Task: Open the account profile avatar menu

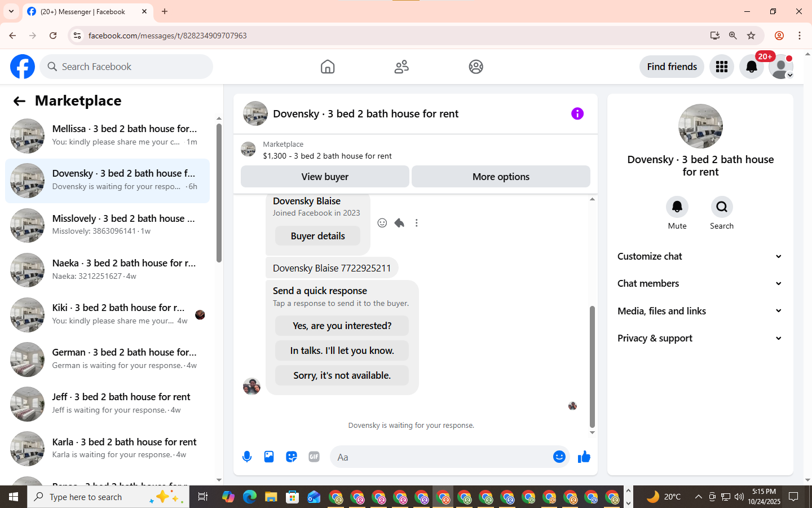Action: [x=781, y=67]
